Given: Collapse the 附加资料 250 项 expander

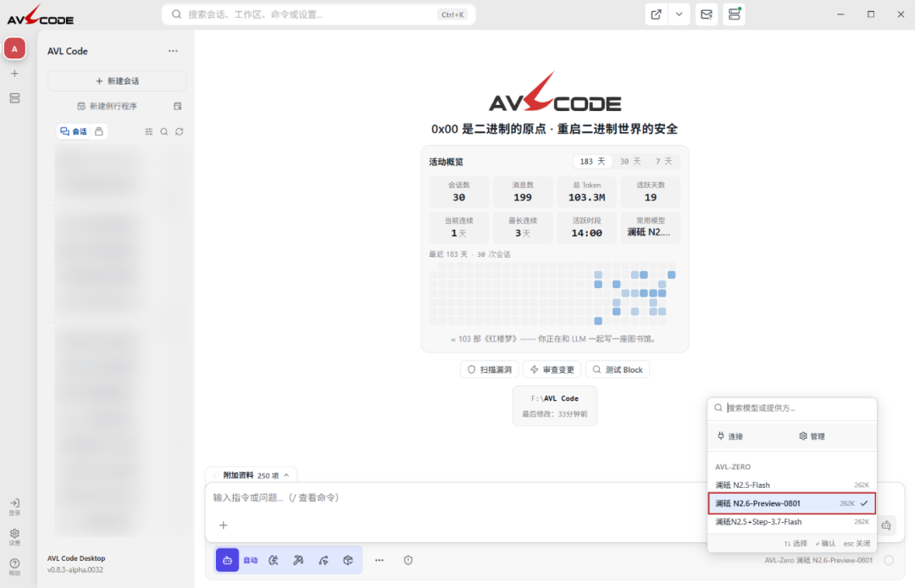Looking at the screenshot, I should pyautogui.click(x=252, y=475).
